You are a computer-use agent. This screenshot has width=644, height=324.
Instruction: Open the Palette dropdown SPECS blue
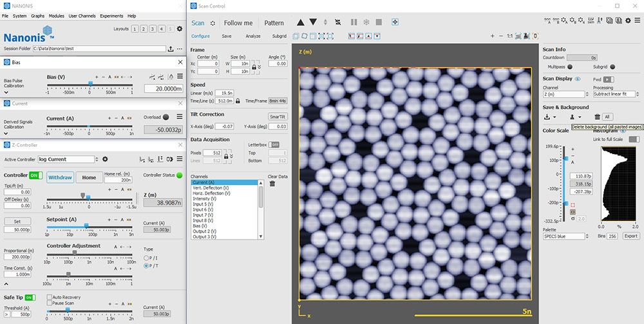[565, 236]
